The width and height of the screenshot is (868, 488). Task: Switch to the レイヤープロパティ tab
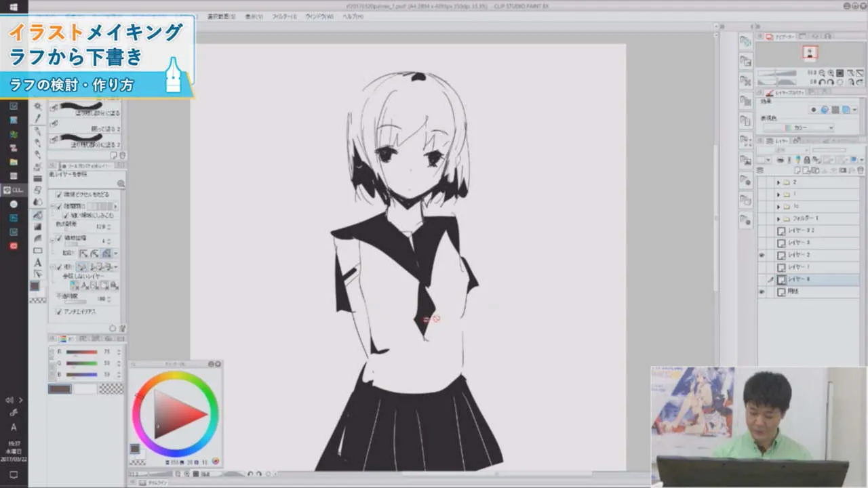tap(787, 93)
